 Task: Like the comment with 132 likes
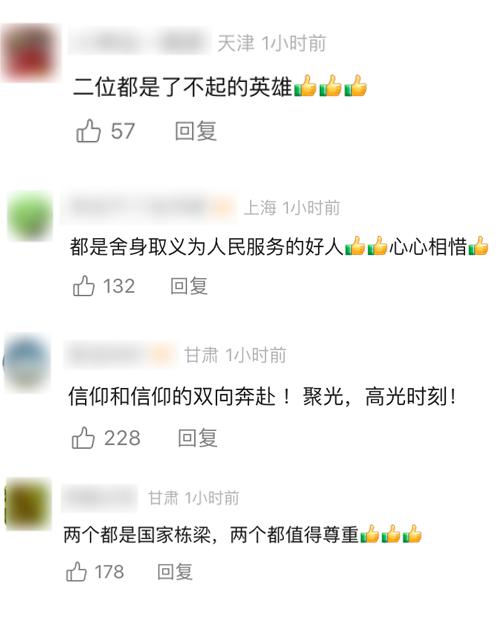tap(84, 286)
